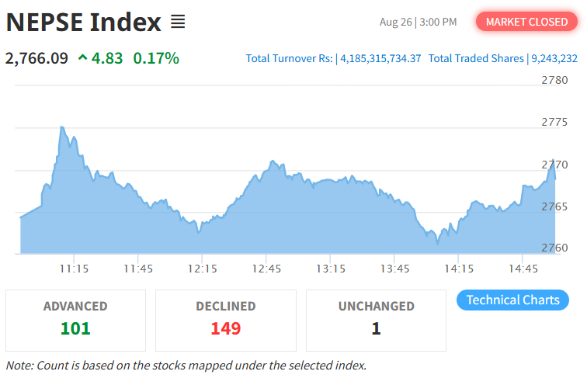587x392 pixels.
Task: Click the index value 2,766.09
Action: tap(36, 58)
